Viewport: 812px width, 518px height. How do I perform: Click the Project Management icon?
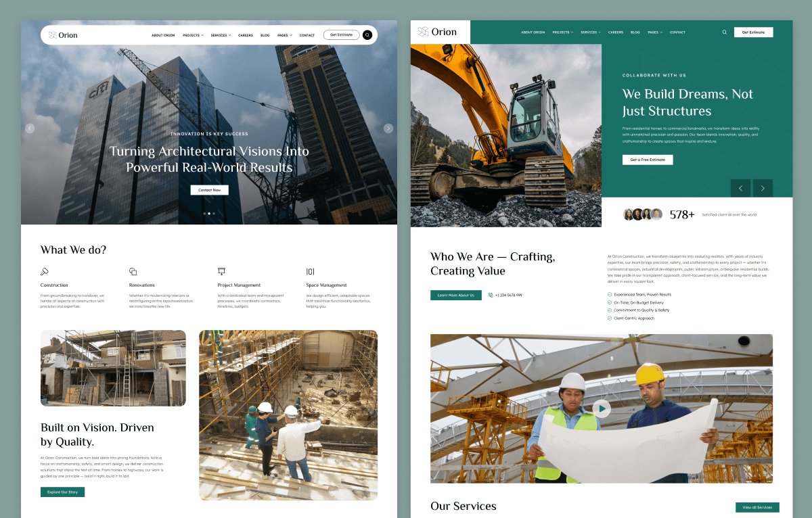[221, 271]
